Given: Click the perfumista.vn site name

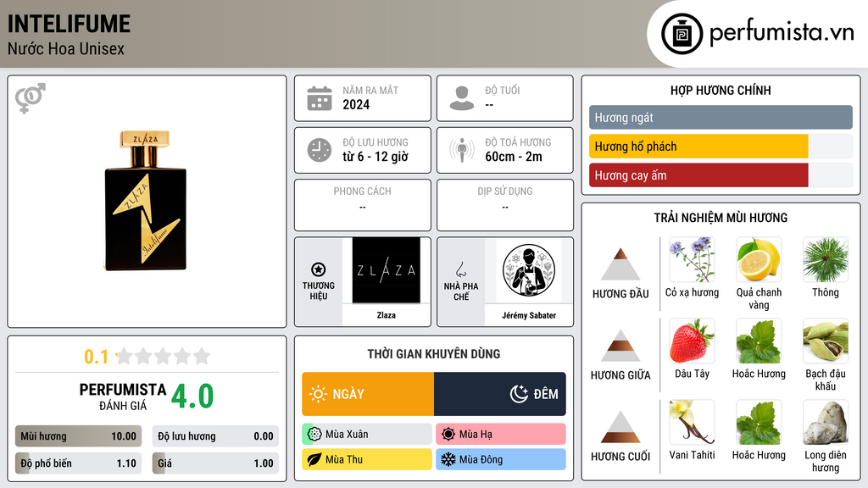Looking at the screenshot, I should pos(782,32).
